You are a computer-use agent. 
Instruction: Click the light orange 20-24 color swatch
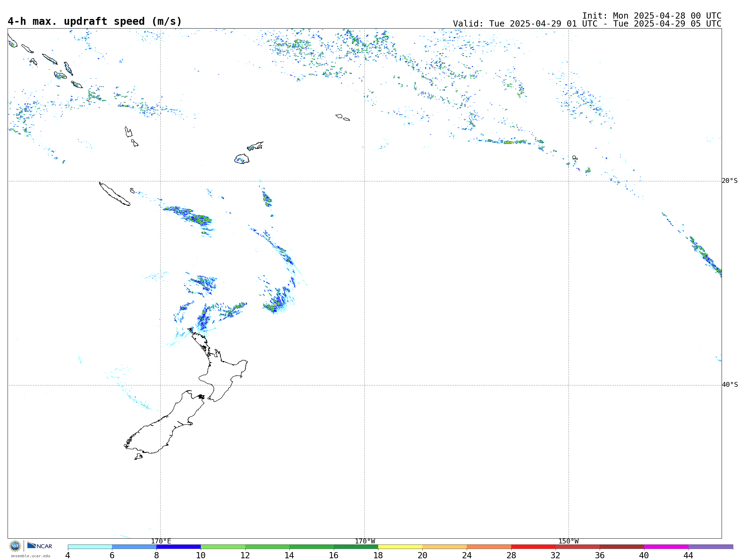tap(445, 547)
